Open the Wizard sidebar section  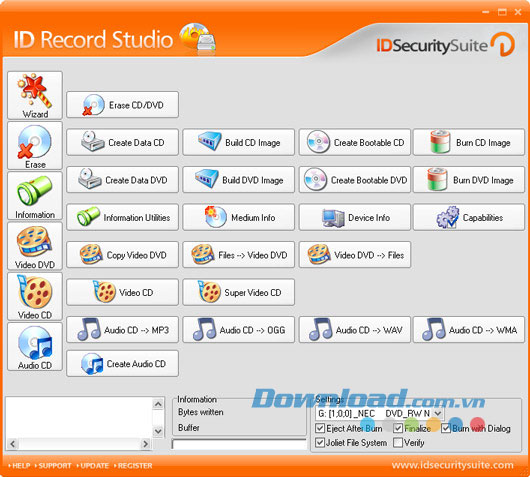pos(35,95)
